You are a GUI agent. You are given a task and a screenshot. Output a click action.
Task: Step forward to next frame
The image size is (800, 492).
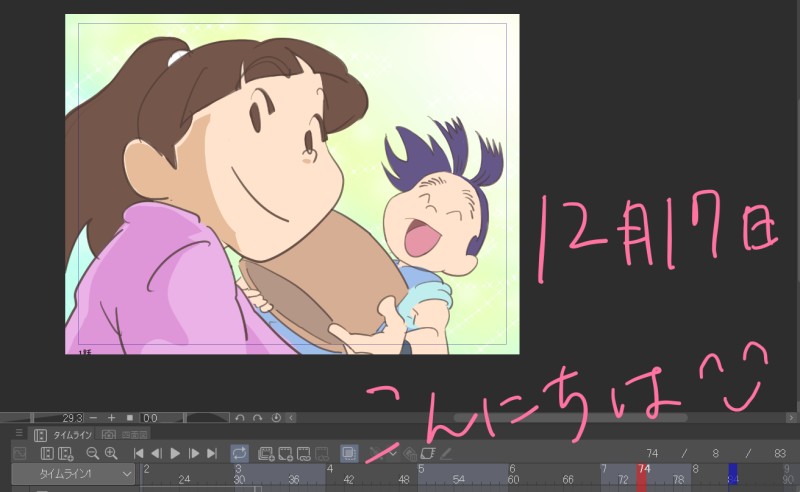(194, 453)
